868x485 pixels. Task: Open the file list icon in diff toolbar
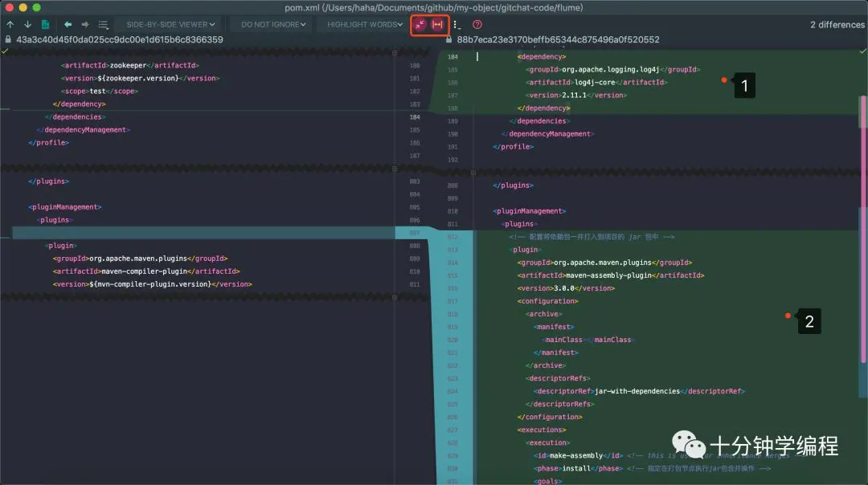(103, 24)
